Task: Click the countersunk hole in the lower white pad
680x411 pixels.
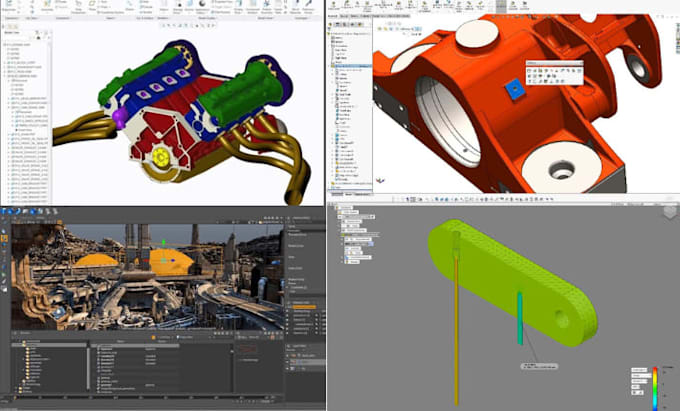Action: (562, 170)
